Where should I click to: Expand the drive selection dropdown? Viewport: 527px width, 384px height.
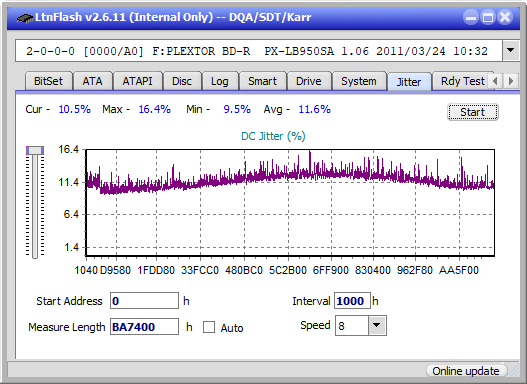511,51
